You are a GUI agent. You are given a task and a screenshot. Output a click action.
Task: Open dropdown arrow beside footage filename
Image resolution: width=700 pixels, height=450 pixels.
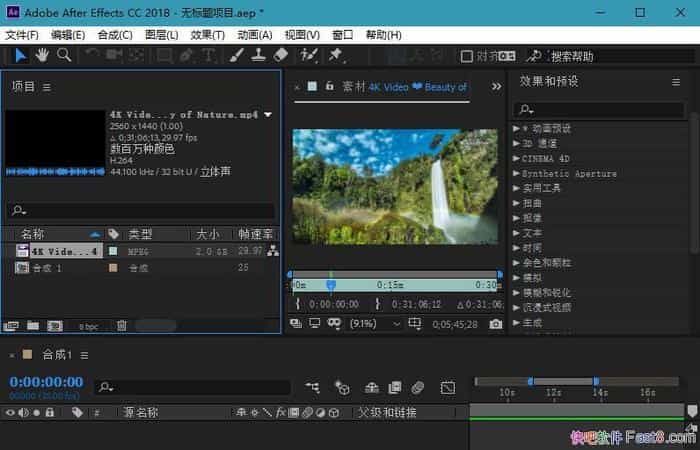(268, 115)
